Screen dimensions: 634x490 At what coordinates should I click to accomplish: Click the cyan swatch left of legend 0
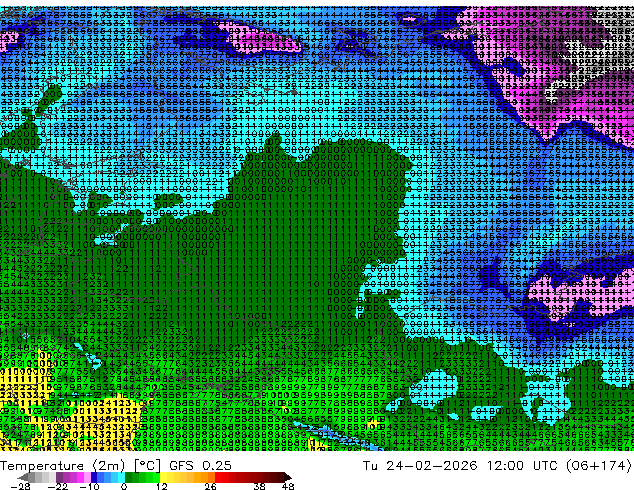[x=121, y=477]
